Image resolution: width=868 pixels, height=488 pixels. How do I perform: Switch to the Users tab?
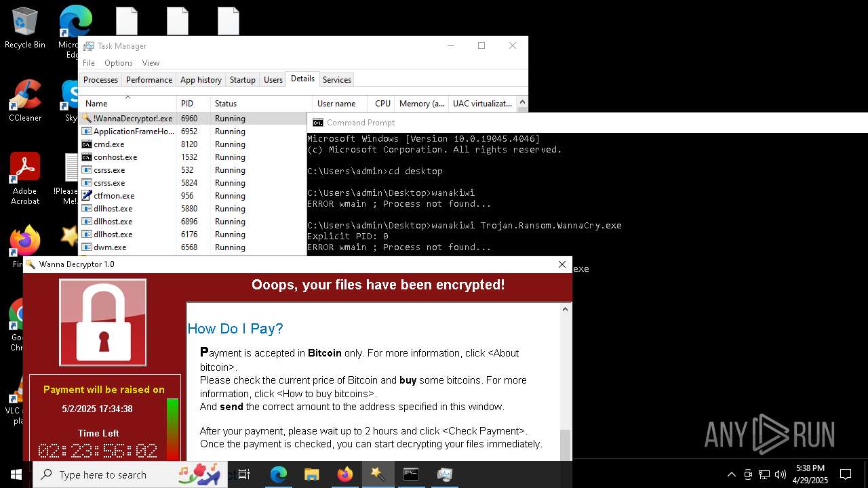click(273, 80)
